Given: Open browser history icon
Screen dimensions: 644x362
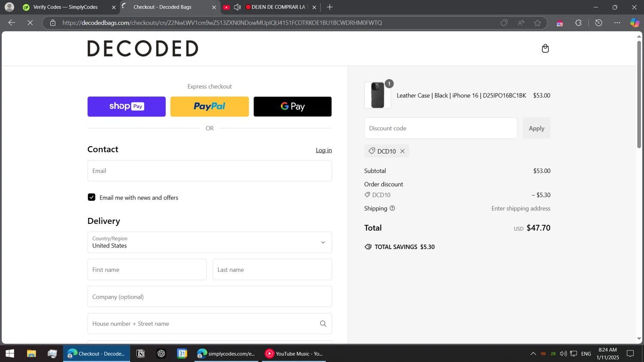Looking at the screenshot, I should tap(598, 23).
